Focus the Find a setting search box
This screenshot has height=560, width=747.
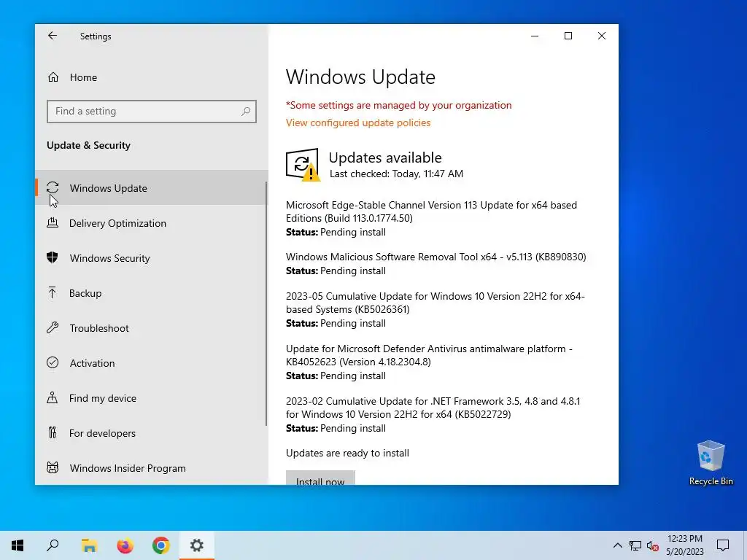tap(152, 112)
